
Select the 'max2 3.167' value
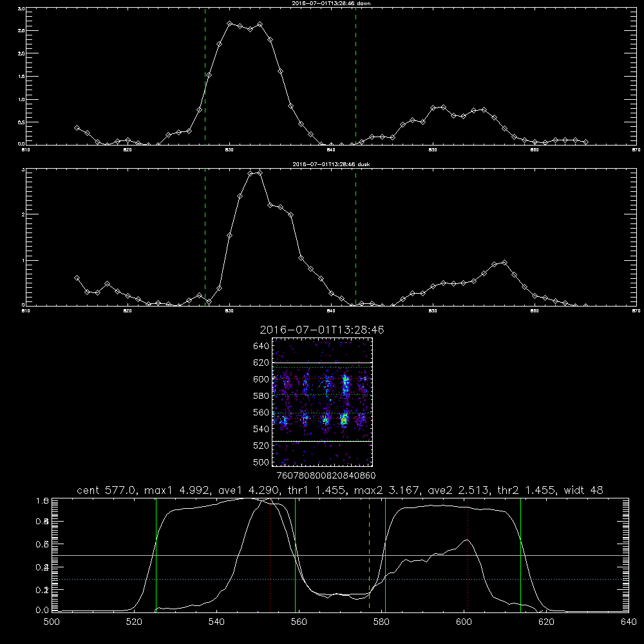click(x=387, y=490)
